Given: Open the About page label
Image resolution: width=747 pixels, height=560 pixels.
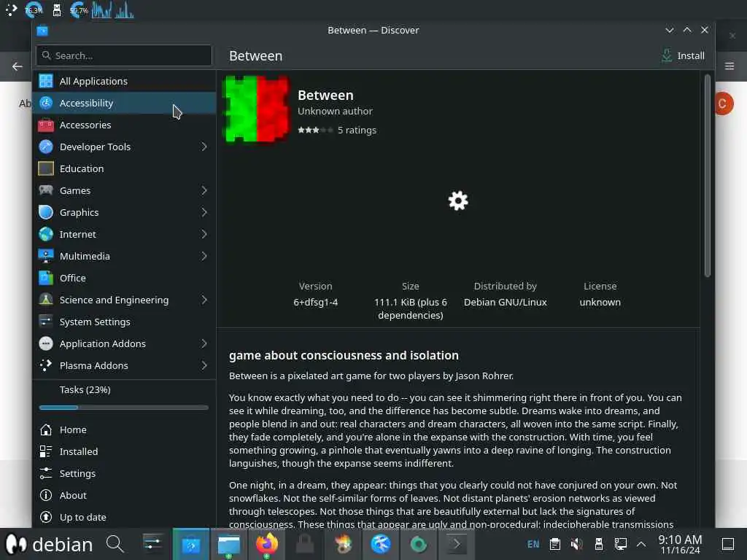Looking at the screenshot, I should click(73, 495).
